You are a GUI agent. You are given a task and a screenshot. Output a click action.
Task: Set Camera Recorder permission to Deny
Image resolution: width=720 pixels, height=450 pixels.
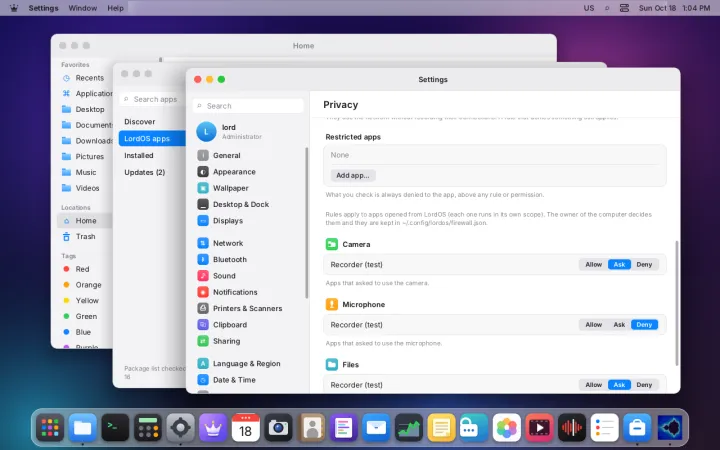point(644,264)
